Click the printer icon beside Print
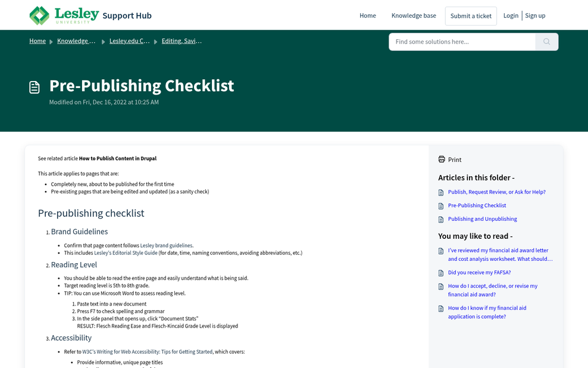 (x=442, y=159)
